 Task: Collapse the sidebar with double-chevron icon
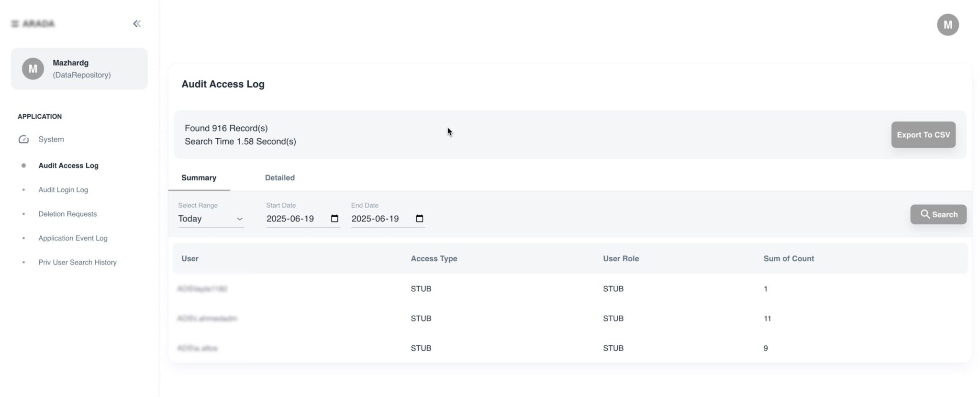pyautogui.click(x=137, y=23)
